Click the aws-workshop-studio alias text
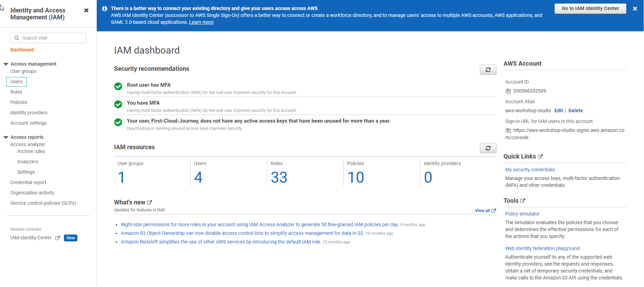This screenshot has height=287, width=644. point(528,111)
